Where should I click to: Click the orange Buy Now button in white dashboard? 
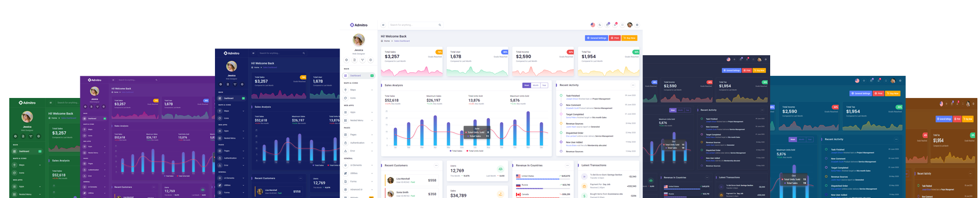click(x=629, y=38)
